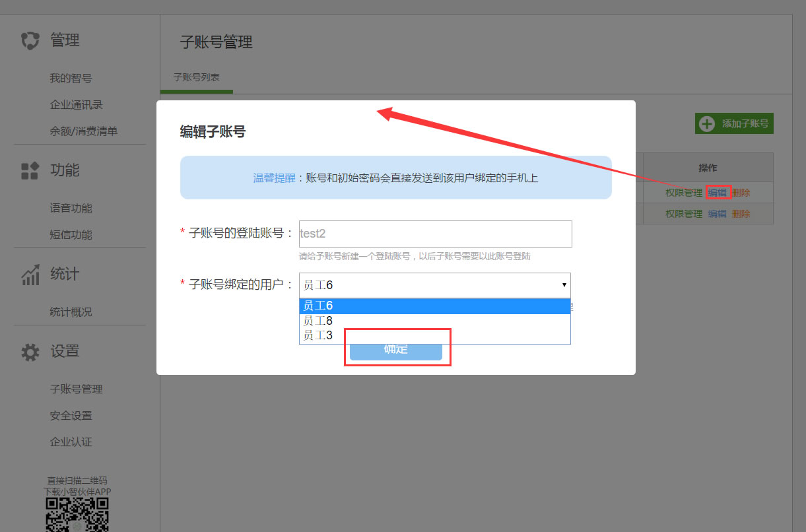Click the 管理 section icon in the sidebar
The image size is (806, 532).
tap(30, 41)
